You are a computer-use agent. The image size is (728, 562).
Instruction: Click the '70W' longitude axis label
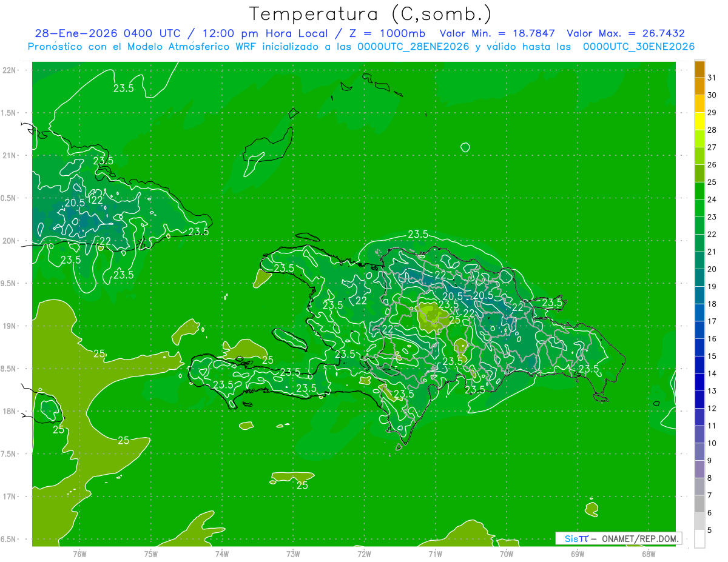[x=507, y=554]
